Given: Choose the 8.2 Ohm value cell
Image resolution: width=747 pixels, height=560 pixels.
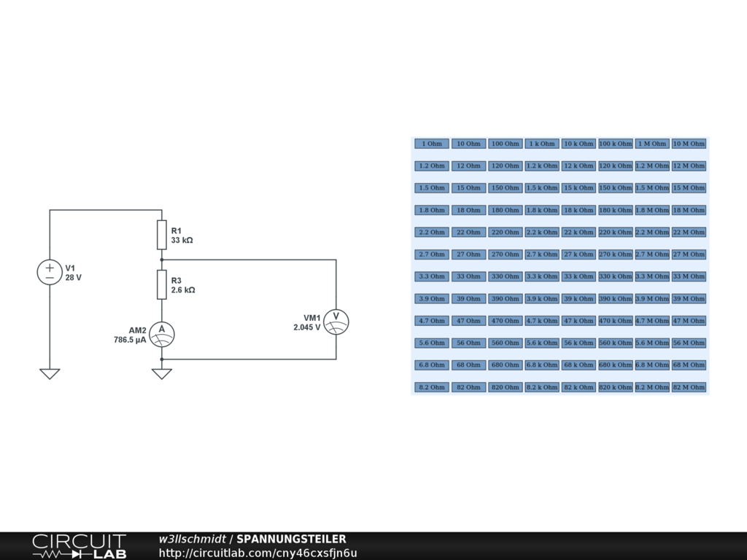Looking at the screenshot, I should tap(432, 387).
